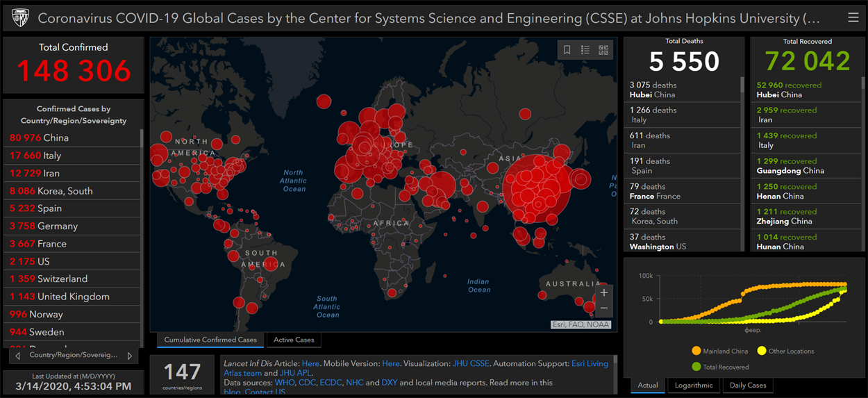Open the map bookmarks tool
The image size is (868, 398).
[567, 50]
